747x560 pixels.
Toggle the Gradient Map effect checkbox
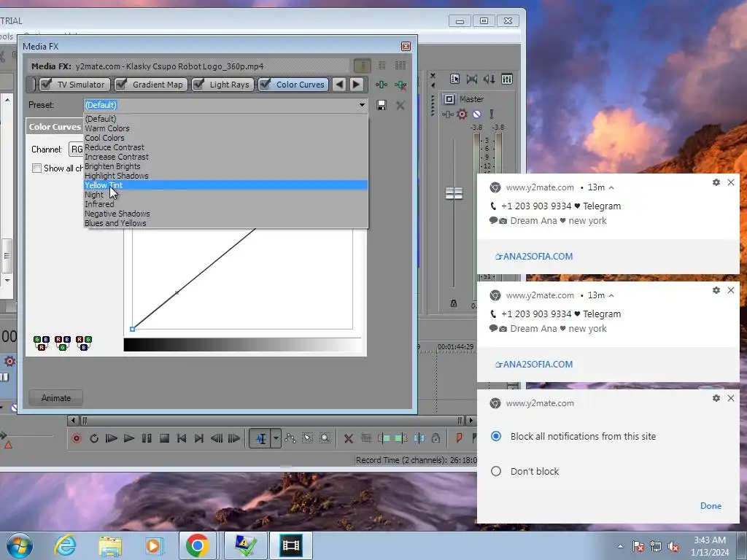tap(122, 85)
